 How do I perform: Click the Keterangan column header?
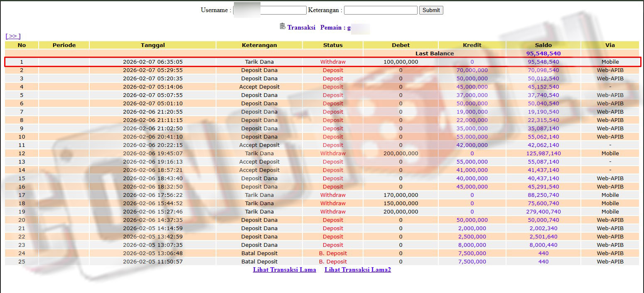[x=259, y=45]
